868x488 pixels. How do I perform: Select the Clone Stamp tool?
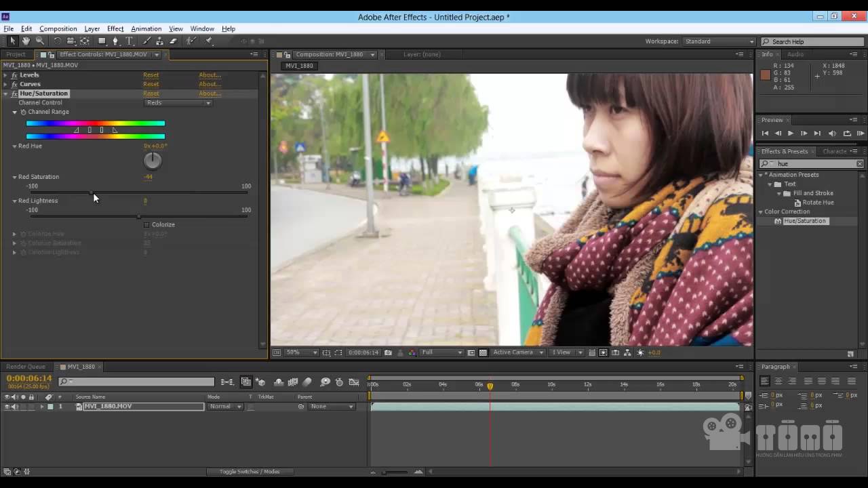(x=159, y=41)
